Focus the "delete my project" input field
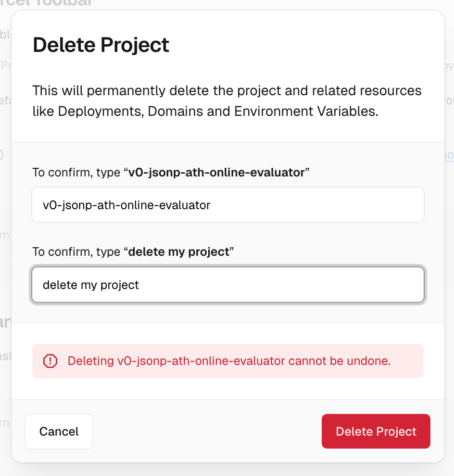454x476 pixels. pyautogui.click(x=227, y=285)
